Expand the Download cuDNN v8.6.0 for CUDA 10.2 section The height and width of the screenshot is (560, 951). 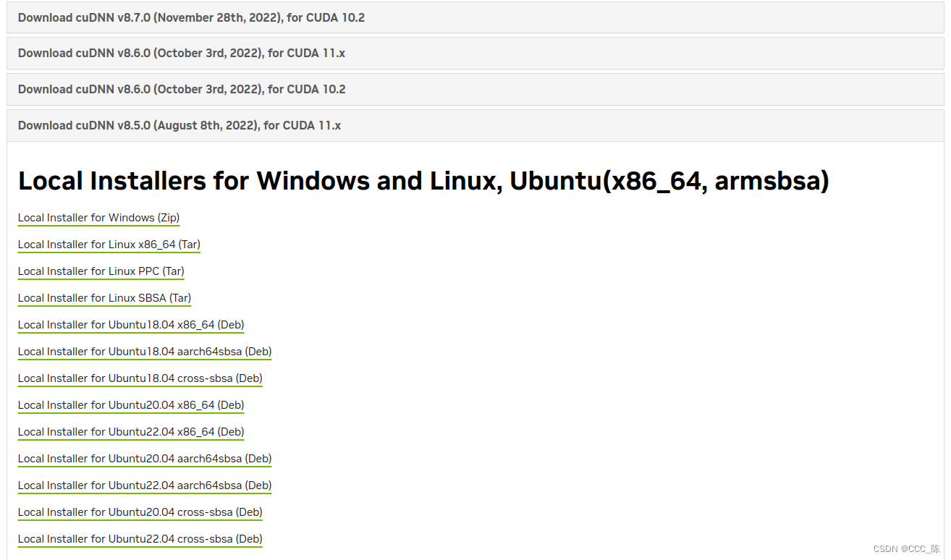(x=182, y=89)
